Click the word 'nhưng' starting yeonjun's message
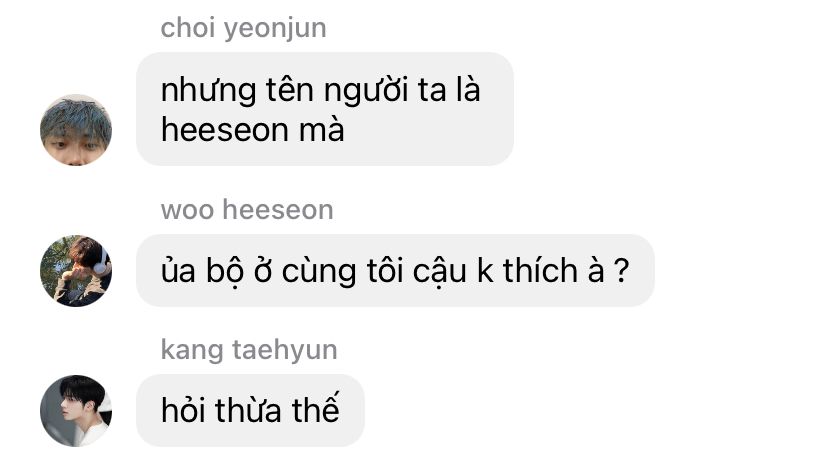828x460 pixels. tap(208, 91)
